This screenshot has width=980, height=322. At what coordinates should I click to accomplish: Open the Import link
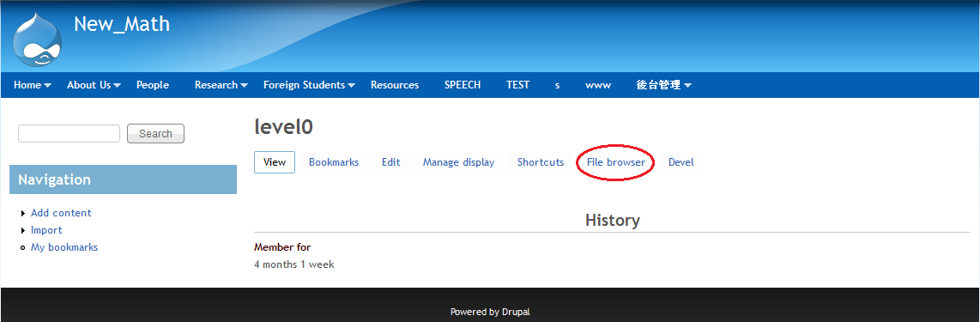coord(46,230)
